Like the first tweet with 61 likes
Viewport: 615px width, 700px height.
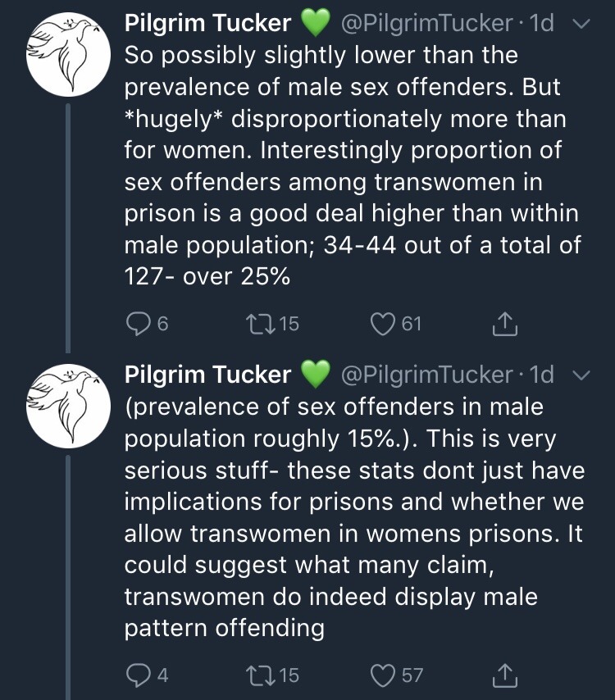pos(382,324)
